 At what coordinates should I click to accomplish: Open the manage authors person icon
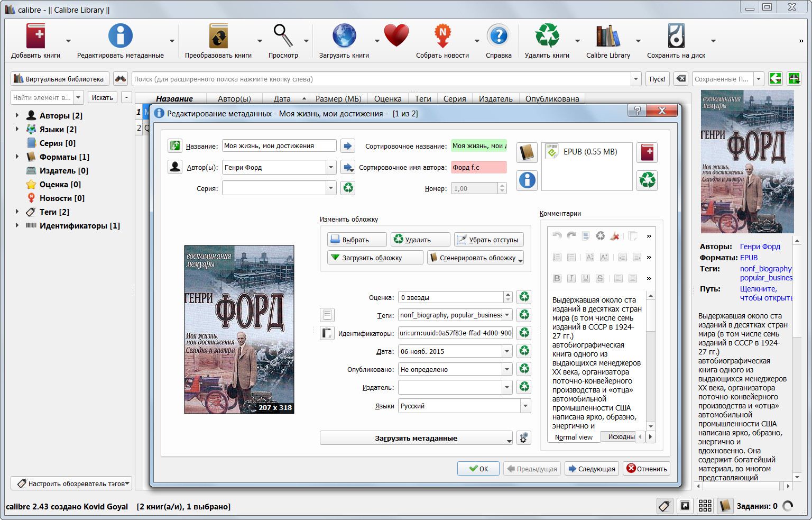(175, 167)
